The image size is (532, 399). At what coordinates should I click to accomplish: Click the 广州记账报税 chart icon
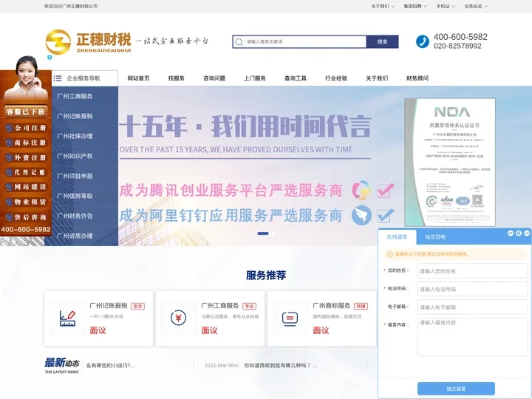click(x=67, y=318)
